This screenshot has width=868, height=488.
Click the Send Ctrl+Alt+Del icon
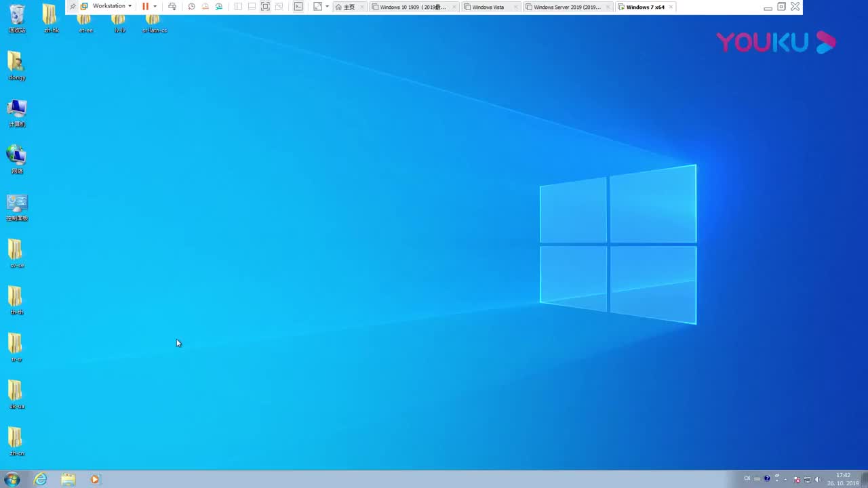(172, 6)
